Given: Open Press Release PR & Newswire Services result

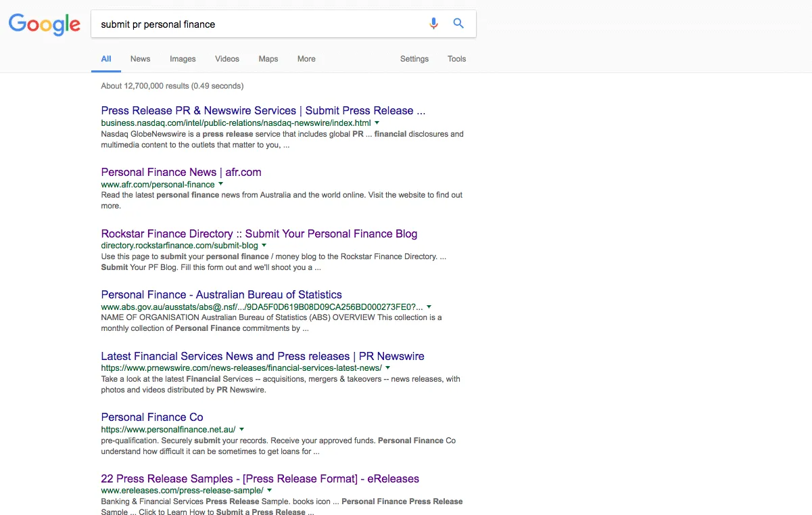Looking at the screenshot, I should pos(263,110).
